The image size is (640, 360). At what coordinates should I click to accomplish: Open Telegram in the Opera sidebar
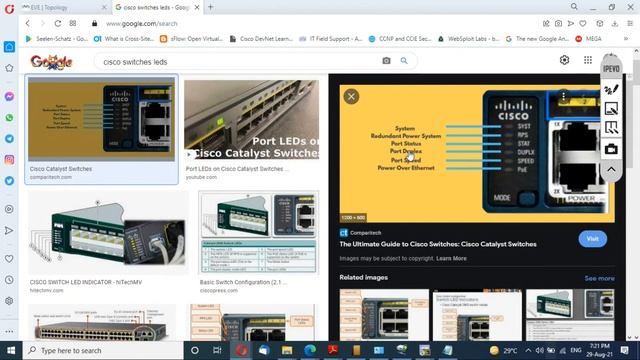click(x=9, y=139)
